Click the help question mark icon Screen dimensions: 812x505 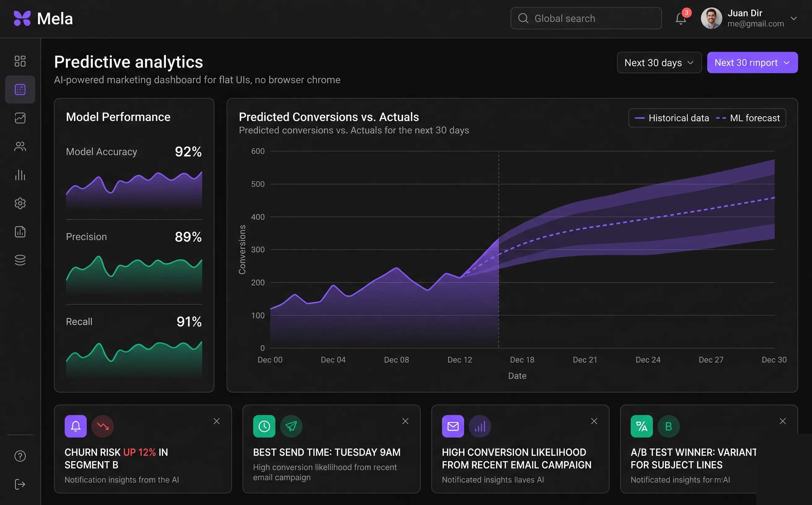pos(20,456)
